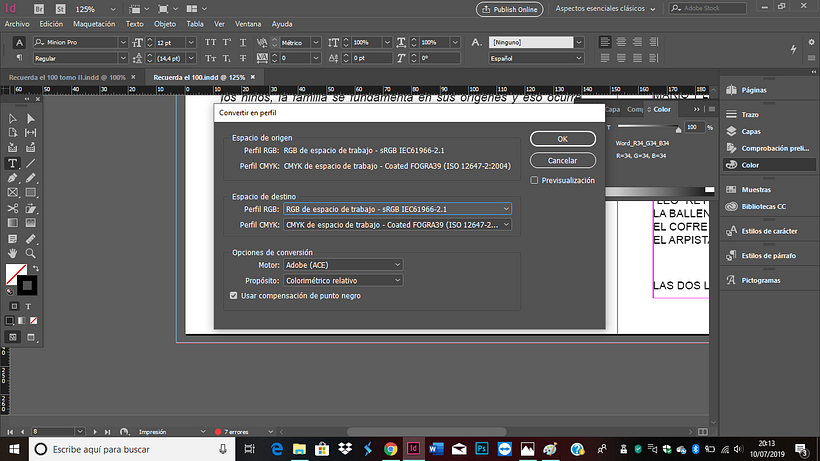Select the Selection tool arrow
Image resolution: width=820 pixels, height=461 pixels.
click(x=13, y=119)
